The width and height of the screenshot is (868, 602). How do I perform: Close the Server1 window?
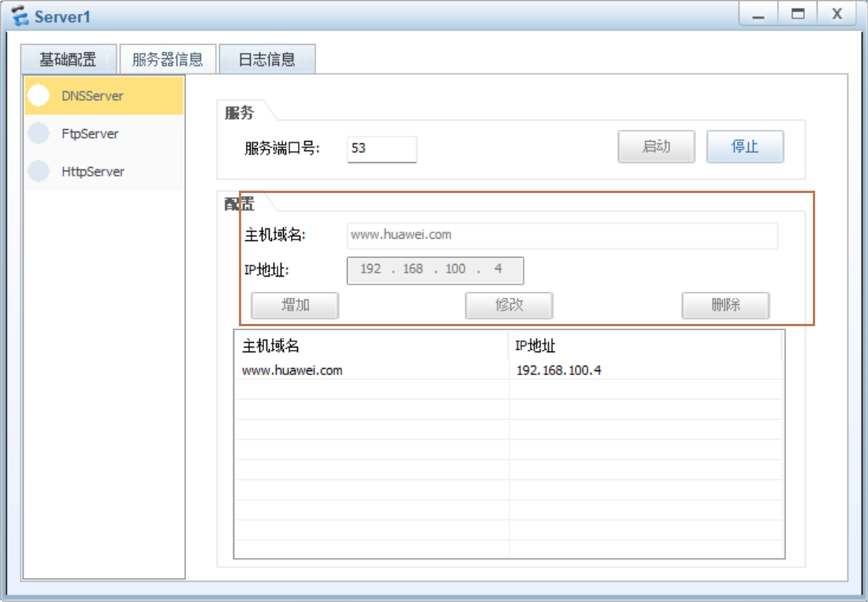pos(837,14)
